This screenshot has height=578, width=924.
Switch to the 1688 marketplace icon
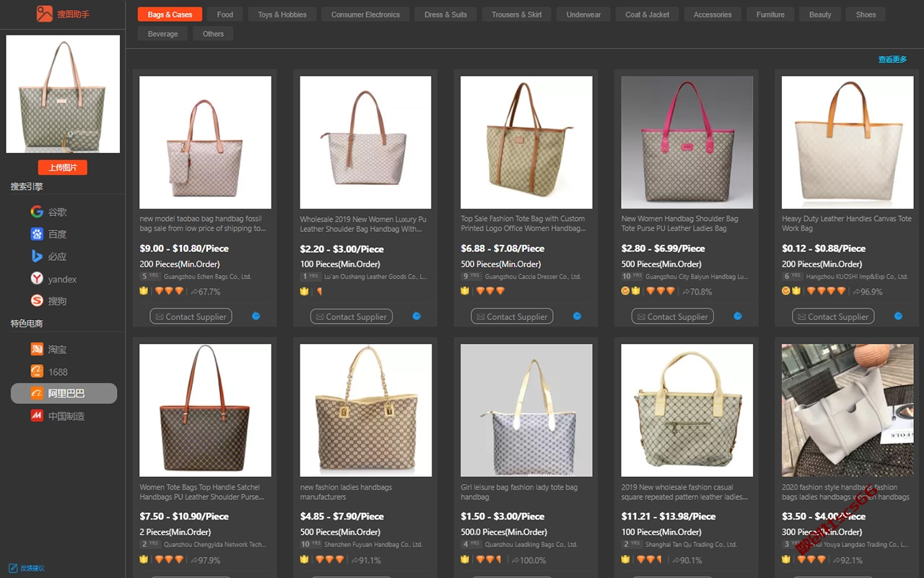(37, 371)
